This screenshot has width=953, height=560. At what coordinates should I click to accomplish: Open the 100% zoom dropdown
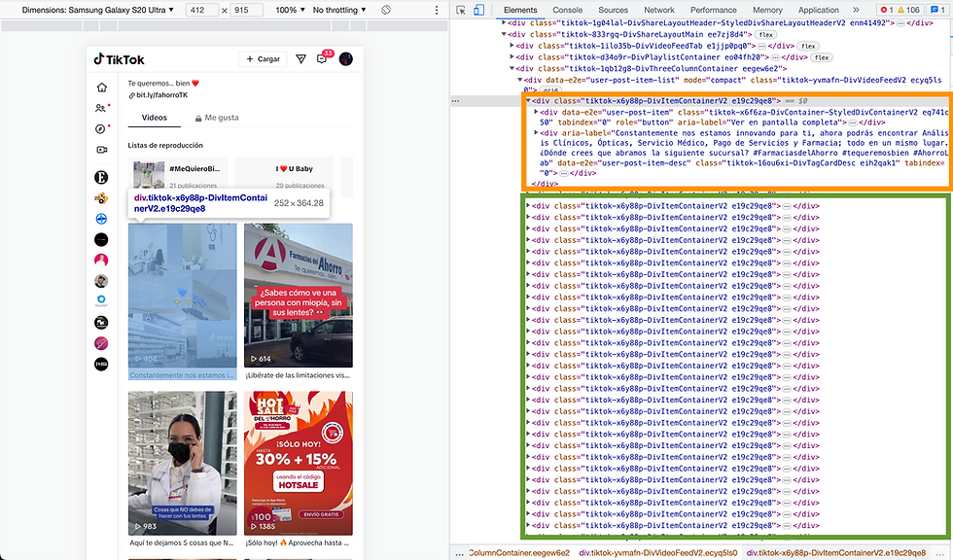pos(290,10)
